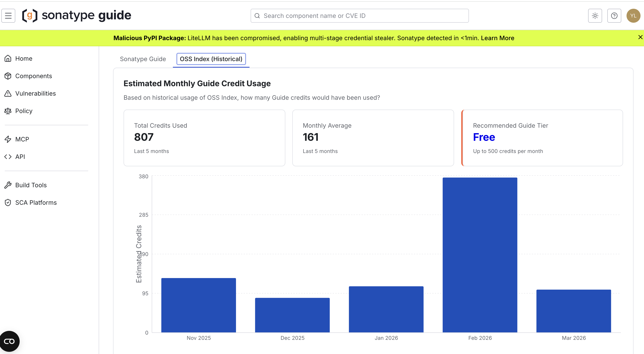This screenshot has width=644, height=354.
Task: Click the 'Nov 2025' axis label
Action: coord(198,338)
